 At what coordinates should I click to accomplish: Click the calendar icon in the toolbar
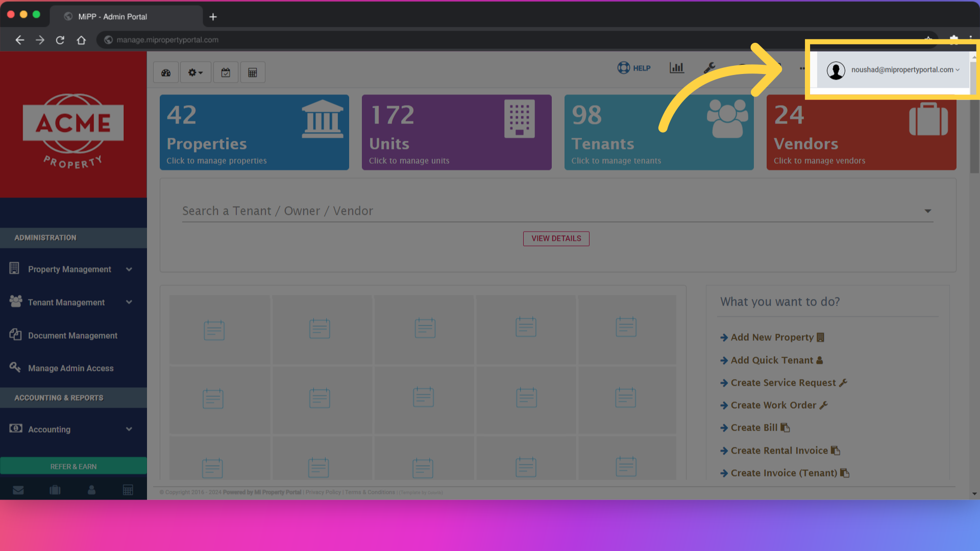click(x=226, y=72)
